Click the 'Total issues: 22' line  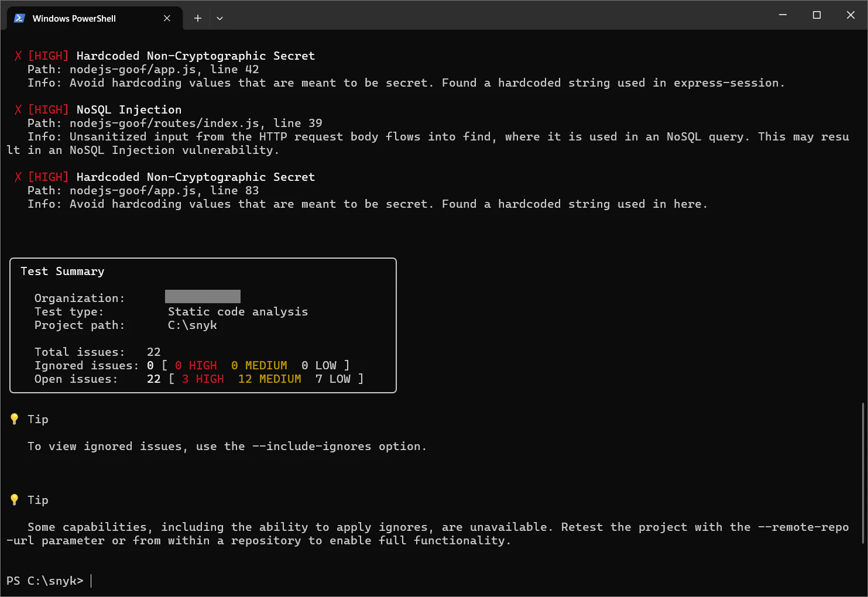97,352
